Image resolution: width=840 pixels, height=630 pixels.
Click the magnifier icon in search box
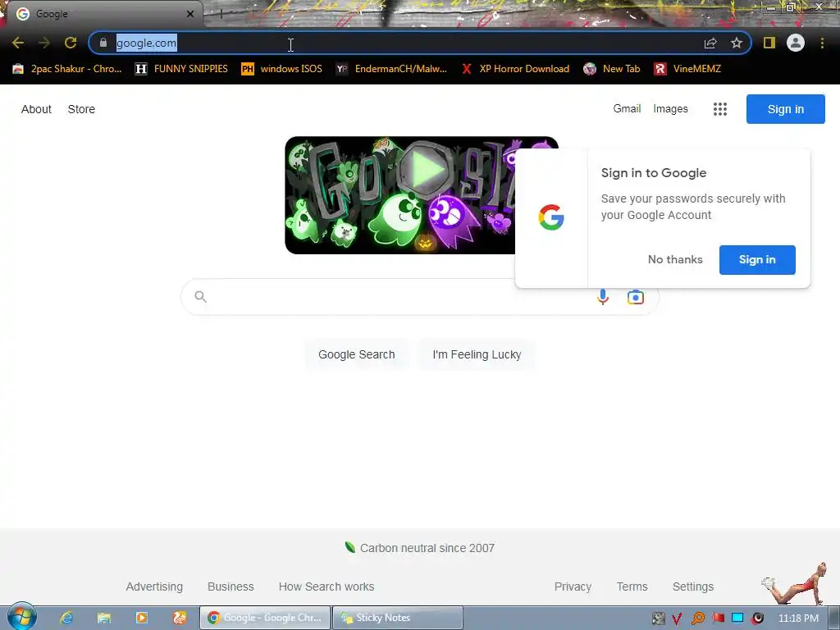200,296
